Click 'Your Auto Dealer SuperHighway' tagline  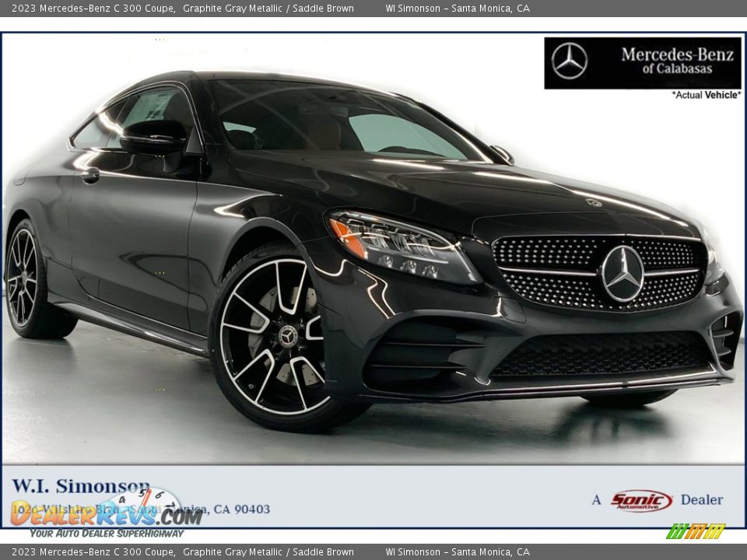pos(107,534)
